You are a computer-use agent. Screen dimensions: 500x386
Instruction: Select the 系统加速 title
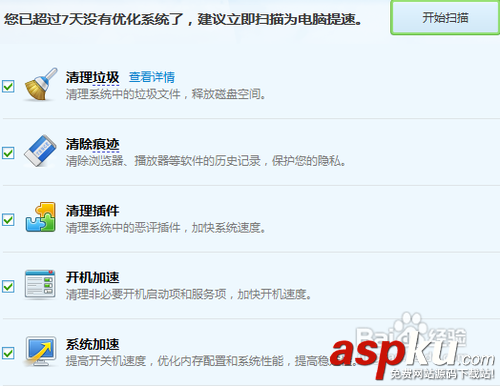[x=92, y=344]
